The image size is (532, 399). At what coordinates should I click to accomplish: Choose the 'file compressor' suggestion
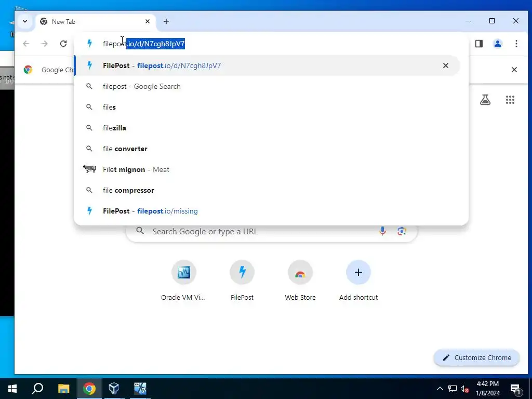pos(267,190)
